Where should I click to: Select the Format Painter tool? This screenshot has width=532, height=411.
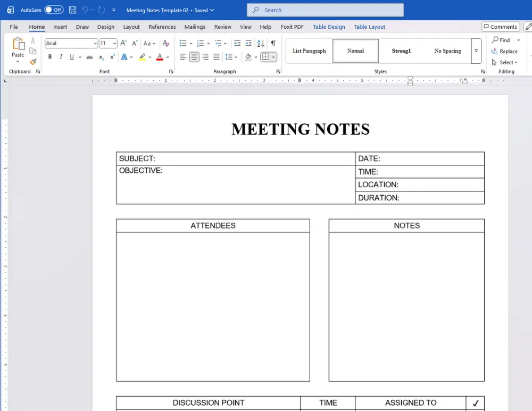click(32, 62)
